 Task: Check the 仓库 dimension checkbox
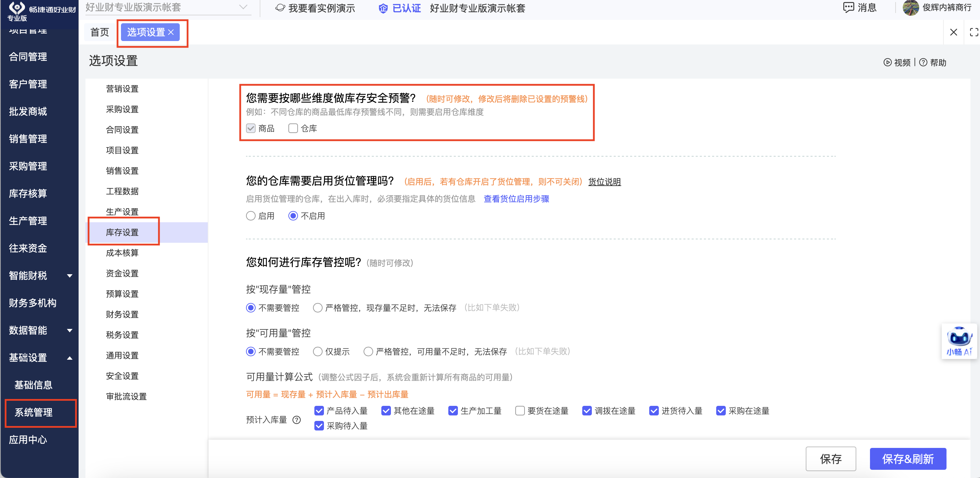(293, 128)
